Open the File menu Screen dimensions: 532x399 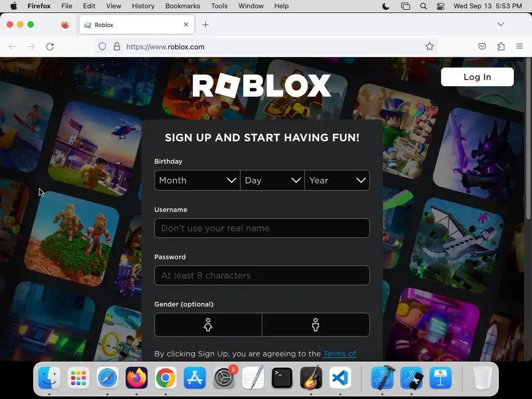(67, 6)
